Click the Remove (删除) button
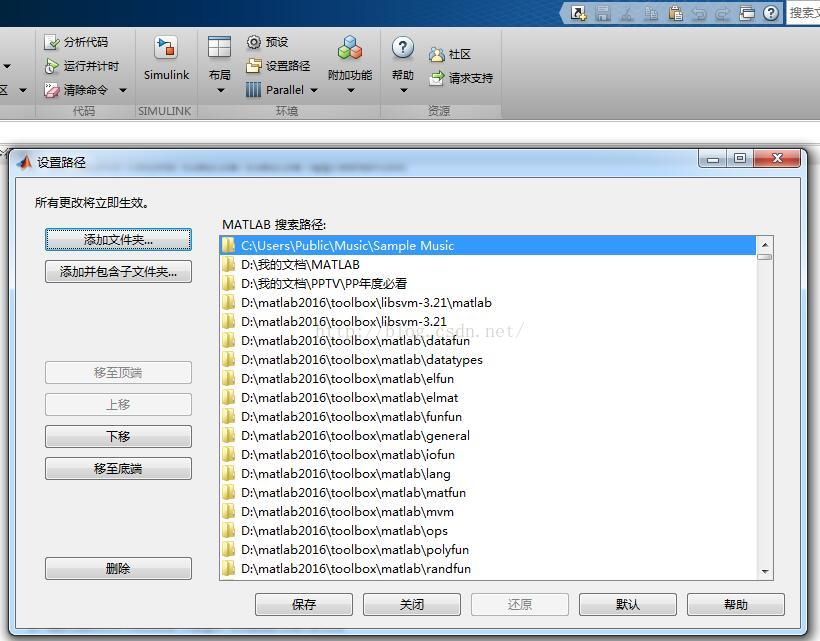 coord(118,568)
